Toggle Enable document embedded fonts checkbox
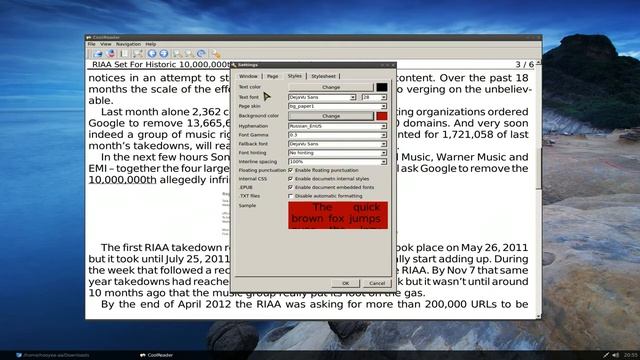 click(291, 187)
